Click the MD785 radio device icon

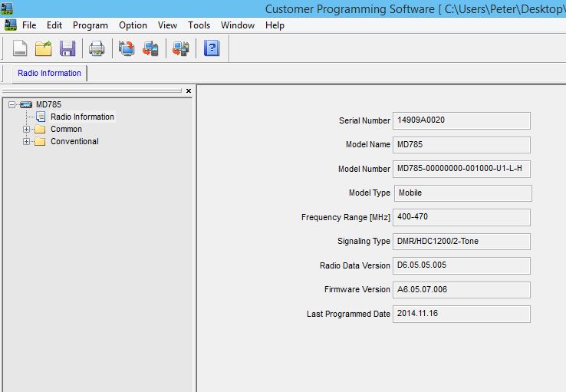[x=26, y=104]
